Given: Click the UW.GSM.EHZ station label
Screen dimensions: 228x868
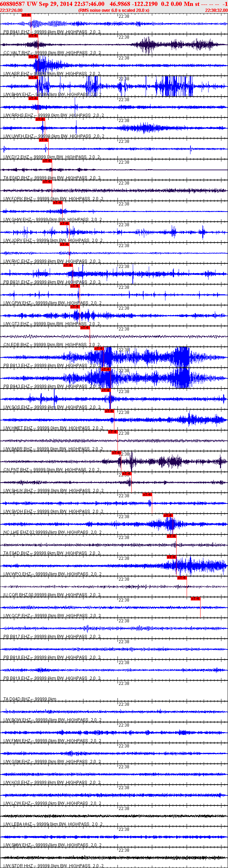Looking at the screenshot, I should pyautogui.click(x=17, y=762).
